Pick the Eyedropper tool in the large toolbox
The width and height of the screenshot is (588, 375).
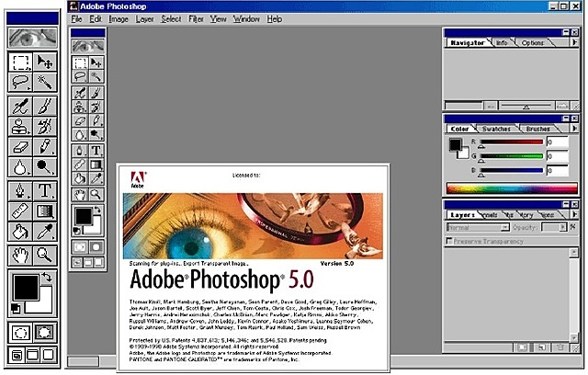[45, 232]
